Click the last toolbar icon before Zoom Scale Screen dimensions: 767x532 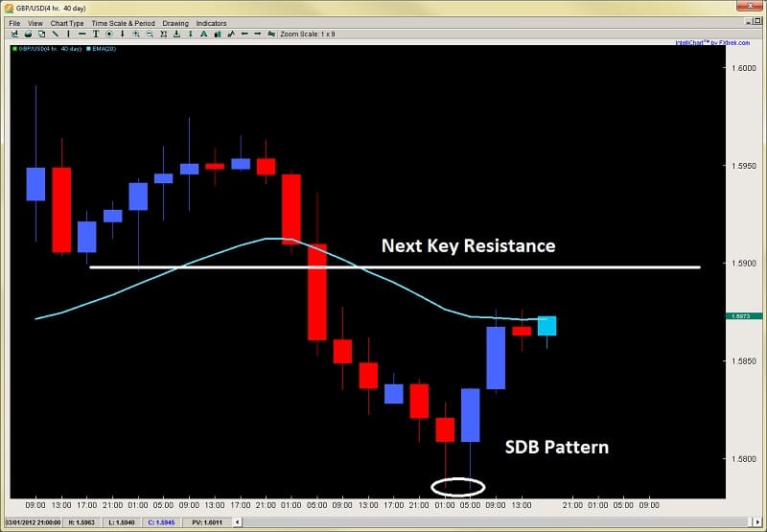click(271, 35)
